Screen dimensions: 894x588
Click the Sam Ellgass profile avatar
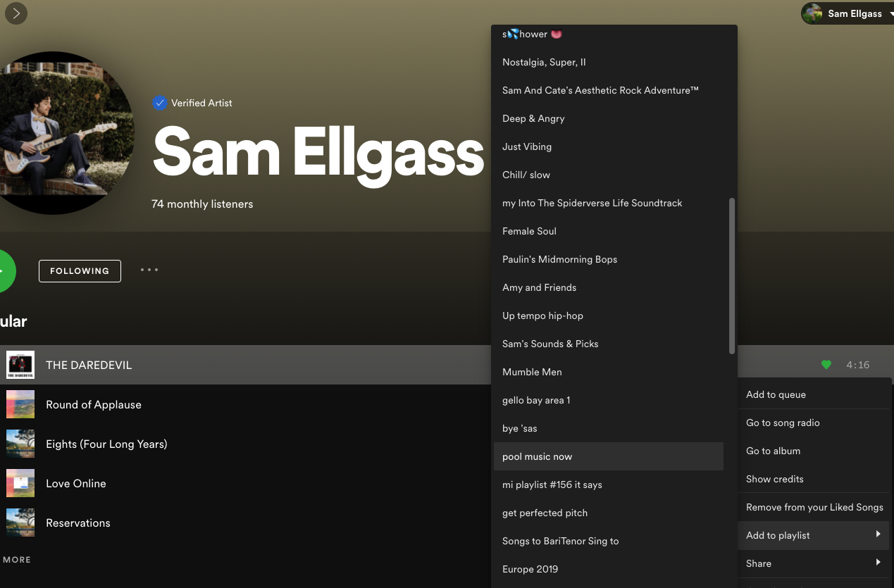click(812, 13)
